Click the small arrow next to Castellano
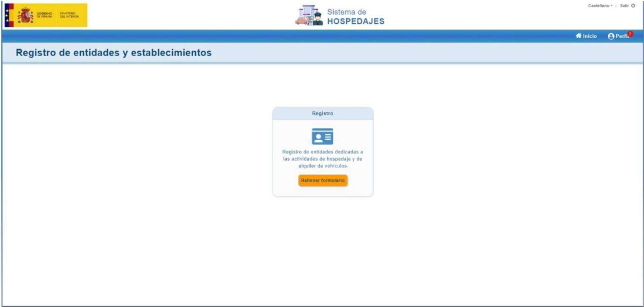This screenshot has width=644, height=307. 612,6
